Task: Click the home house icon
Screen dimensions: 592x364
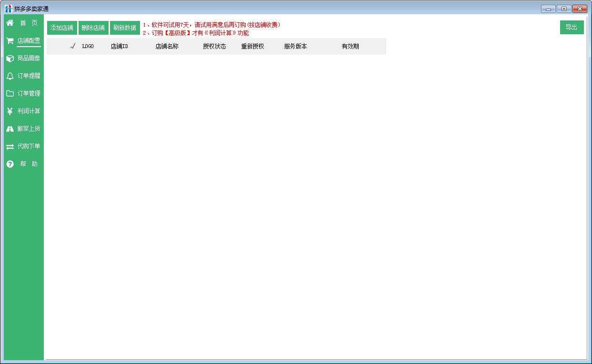Action: pyautogui.click(x=10, y=23)
